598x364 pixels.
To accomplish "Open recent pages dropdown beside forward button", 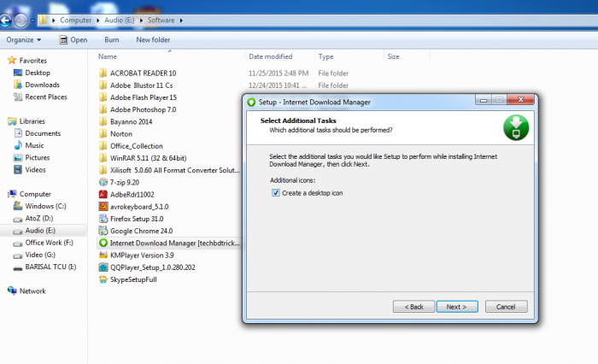I will click(x=32, y=21).
